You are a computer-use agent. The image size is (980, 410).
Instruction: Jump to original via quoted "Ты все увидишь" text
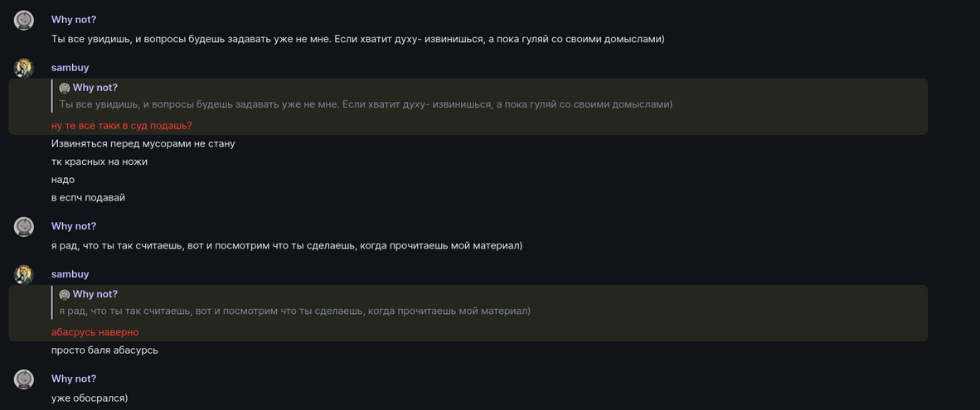tap(365, 104)
